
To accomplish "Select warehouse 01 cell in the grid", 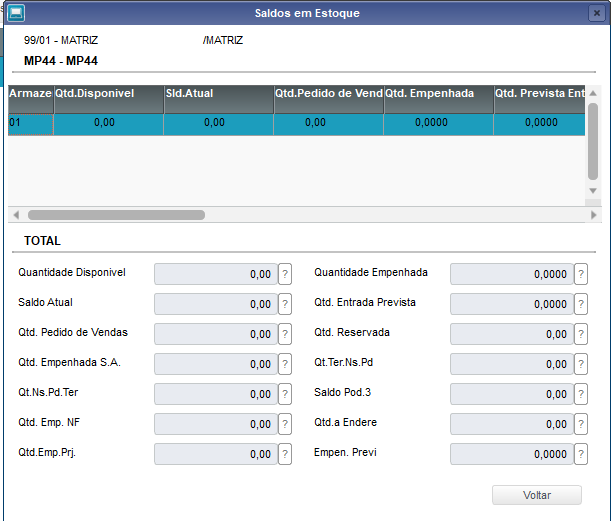I will coord(31,125).
